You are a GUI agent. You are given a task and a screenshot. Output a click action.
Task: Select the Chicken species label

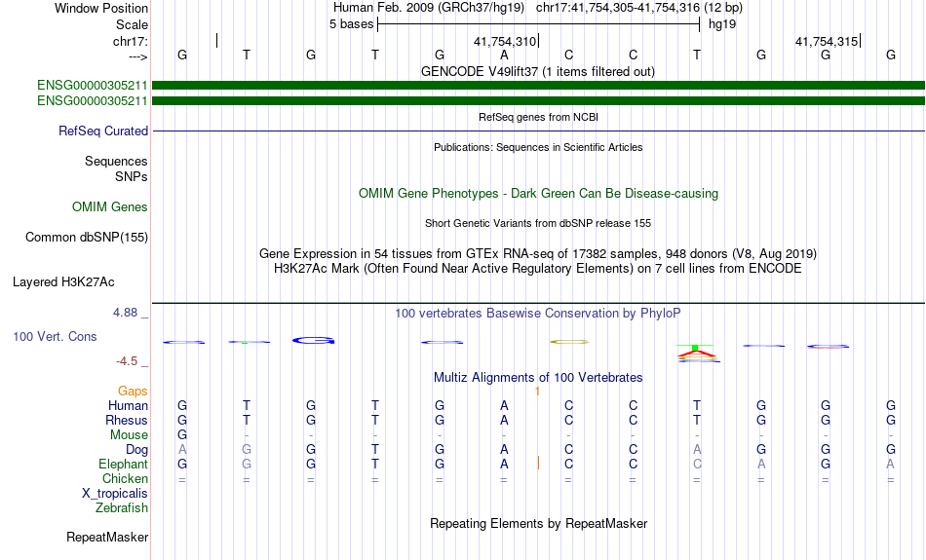125,478
